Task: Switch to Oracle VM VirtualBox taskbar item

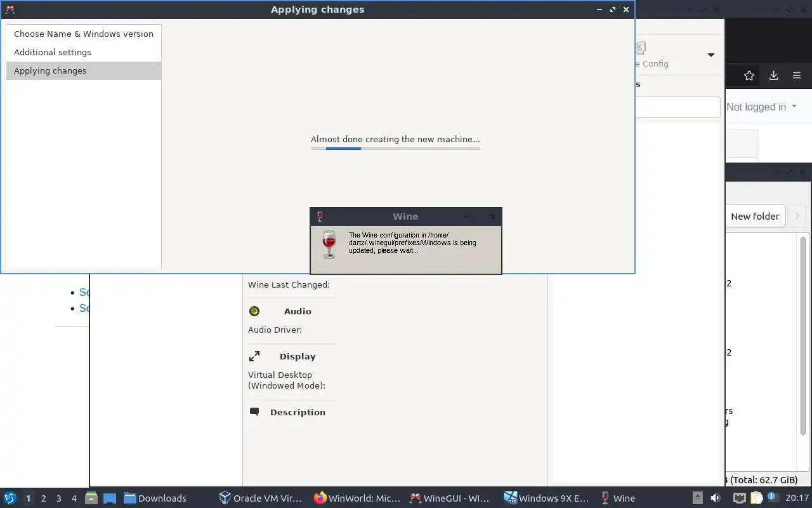Action: 260,498
